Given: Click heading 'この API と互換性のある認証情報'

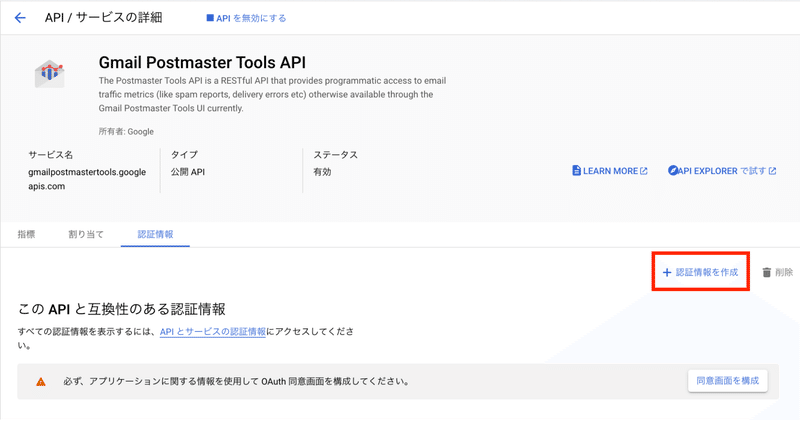Looking at the screenshot, I should click(121, 309).
